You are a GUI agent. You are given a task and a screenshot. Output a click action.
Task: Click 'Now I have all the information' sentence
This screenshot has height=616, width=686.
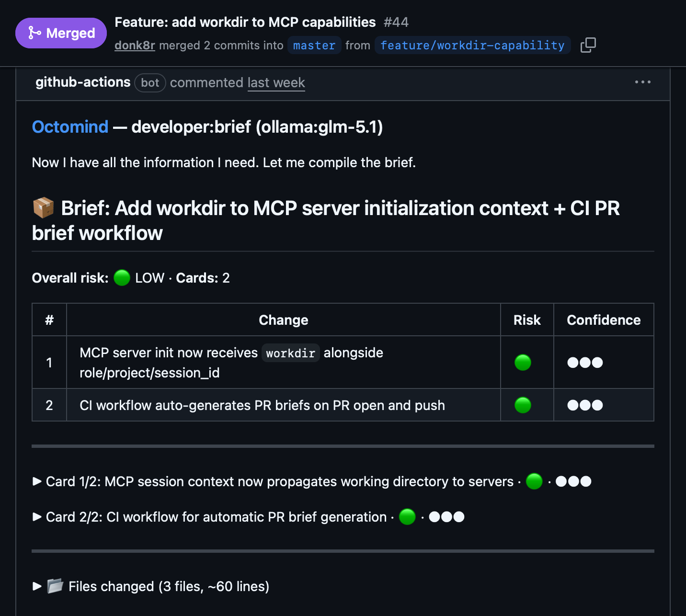[x=224, y=163]
